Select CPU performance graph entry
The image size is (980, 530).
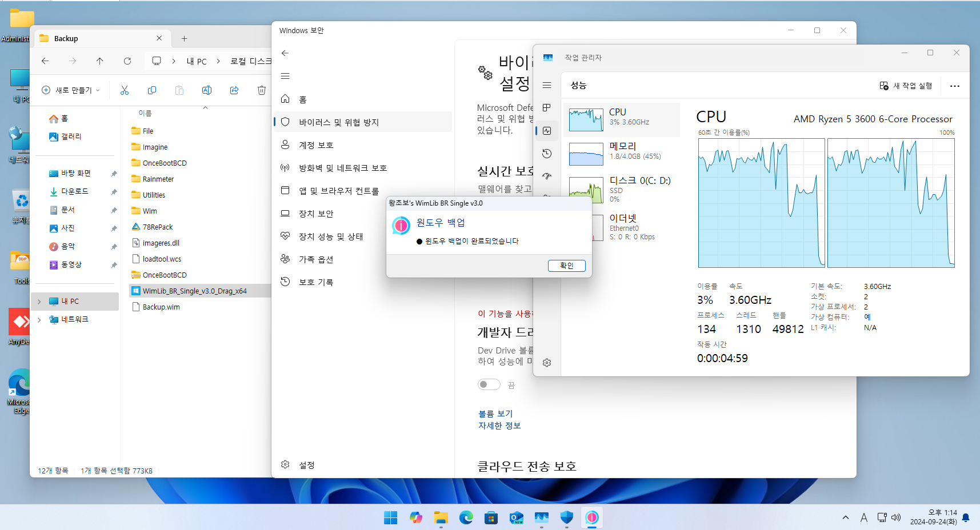pyautogui.click(x=622, y=120)
